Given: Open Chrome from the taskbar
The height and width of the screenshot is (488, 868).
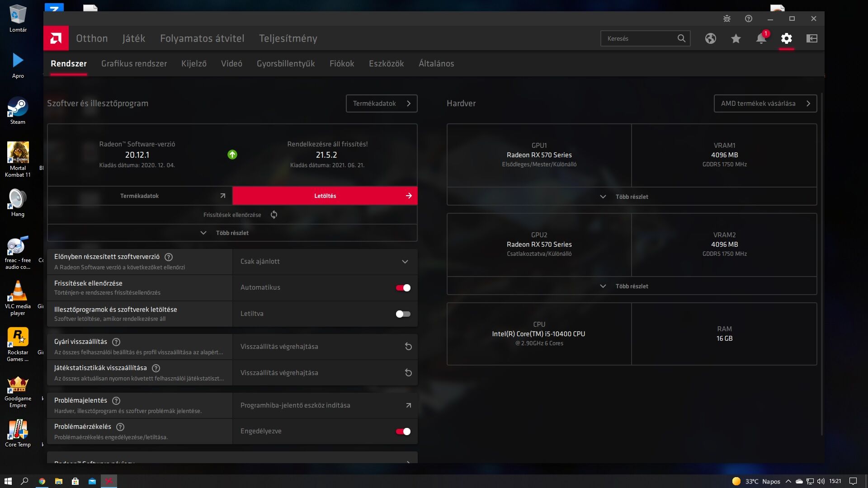Looking at the screenshot, I should (x=42, y=481).
